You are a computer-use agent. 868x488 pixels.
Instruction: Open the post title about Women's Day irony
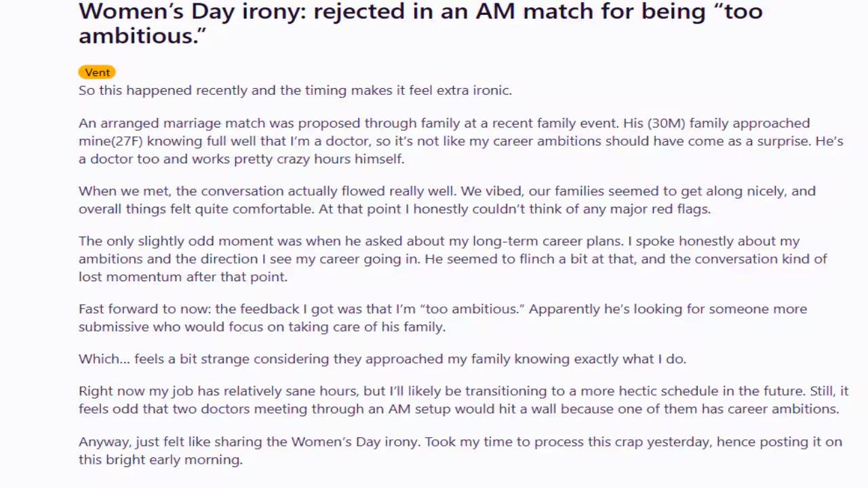pos(420,23)
